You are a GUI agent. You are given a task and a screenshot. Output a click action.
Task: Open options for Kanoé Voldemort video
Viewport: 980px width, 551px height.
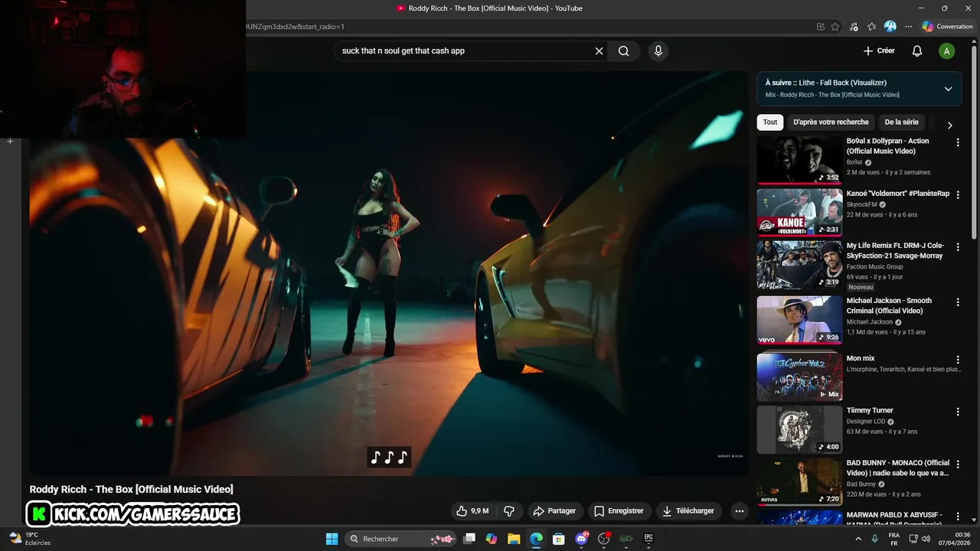click(x=958, y=194)
